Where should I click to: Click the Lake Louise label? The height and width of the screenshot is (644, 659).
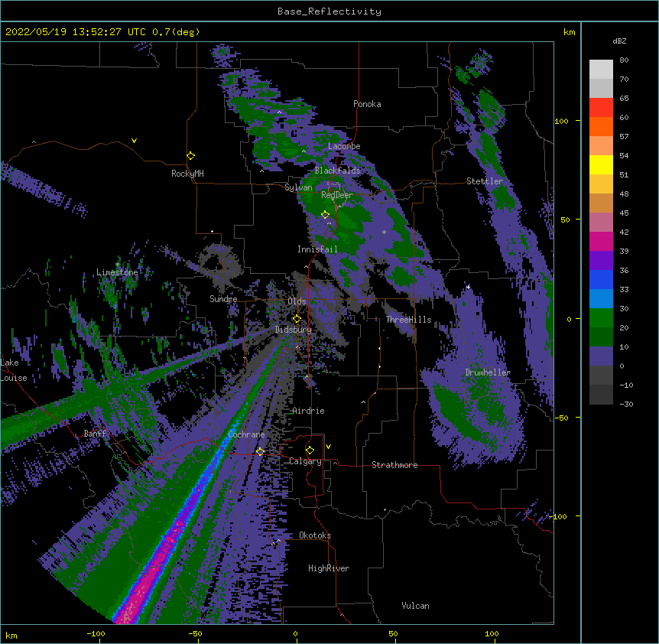coord(14,370)
